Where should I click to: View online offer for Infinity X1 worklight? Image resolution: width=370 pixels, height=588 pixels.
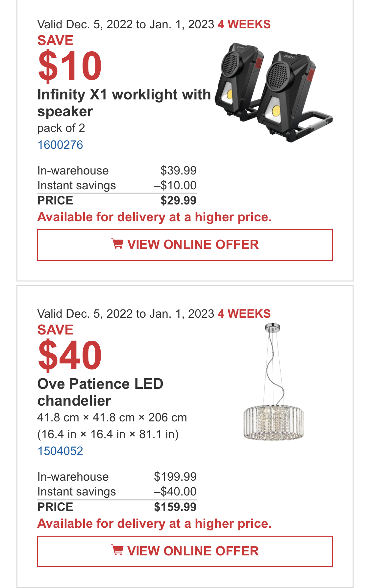coord(185,245)
